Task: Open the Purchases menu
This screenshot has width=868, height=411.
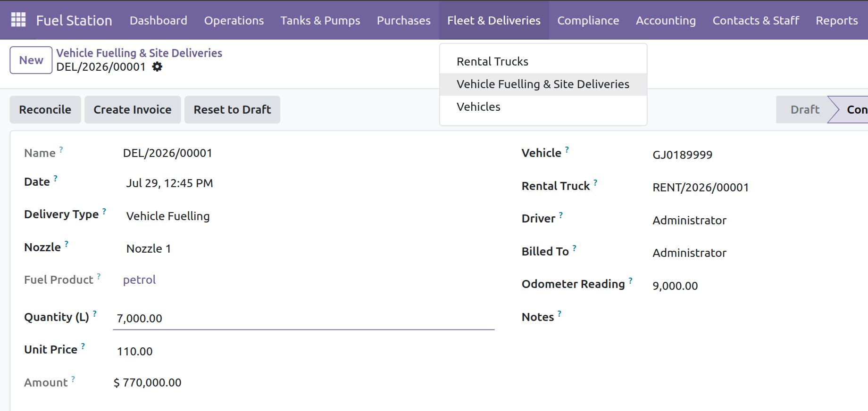Action: [x=404, y=20]
